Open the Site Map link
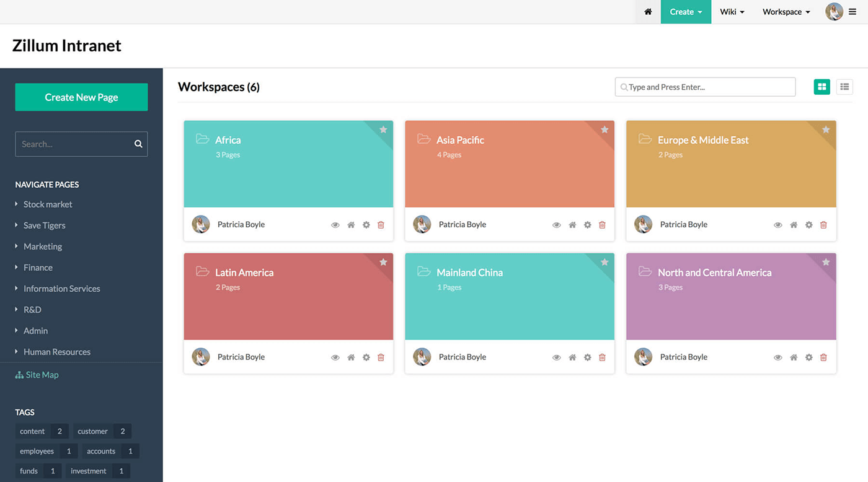 (x=42, y=375)
